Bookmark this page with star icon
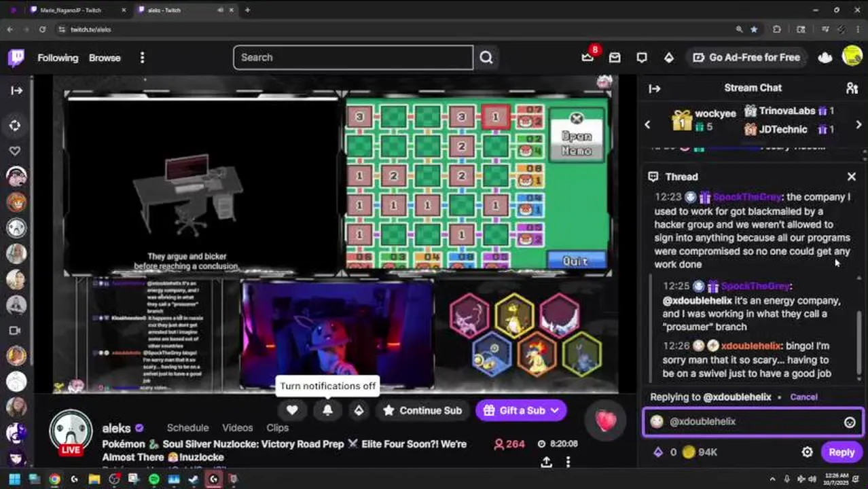 tap(754, 29)
